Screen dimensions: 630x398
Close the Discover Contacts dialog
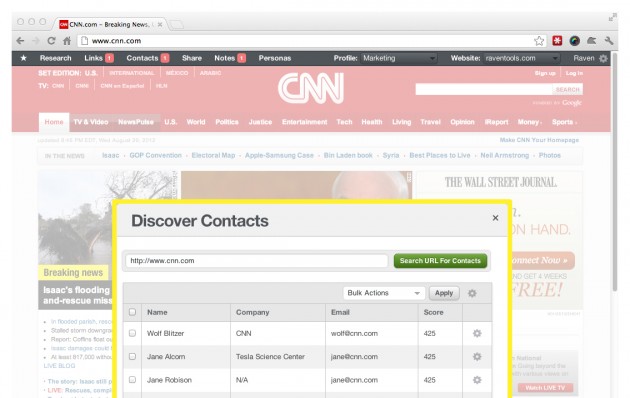495,218
